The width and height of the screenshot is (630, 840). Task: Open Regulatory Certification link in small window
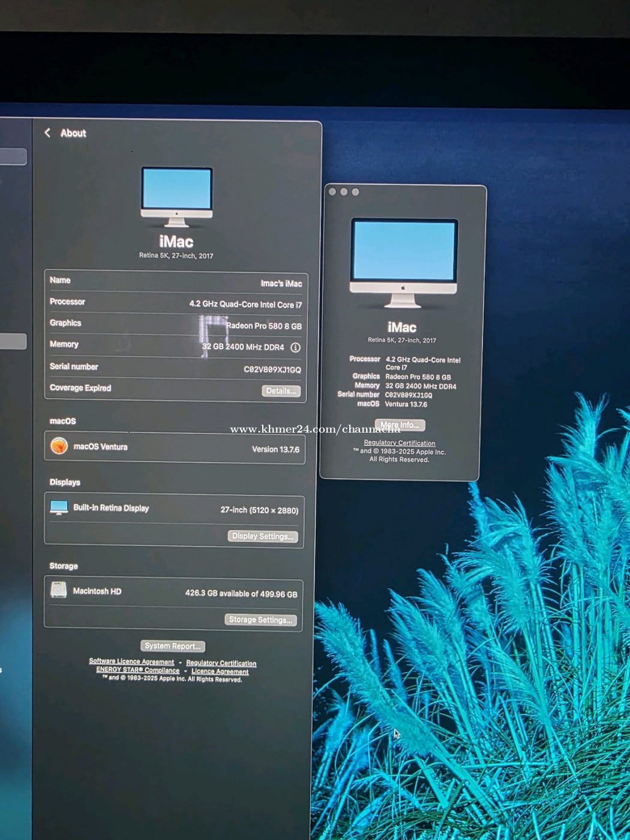(x=400, y=443)
